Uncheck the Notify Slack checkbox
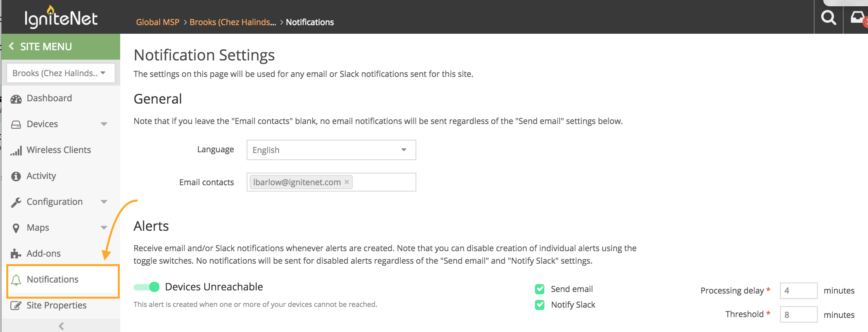 [540, 305]
